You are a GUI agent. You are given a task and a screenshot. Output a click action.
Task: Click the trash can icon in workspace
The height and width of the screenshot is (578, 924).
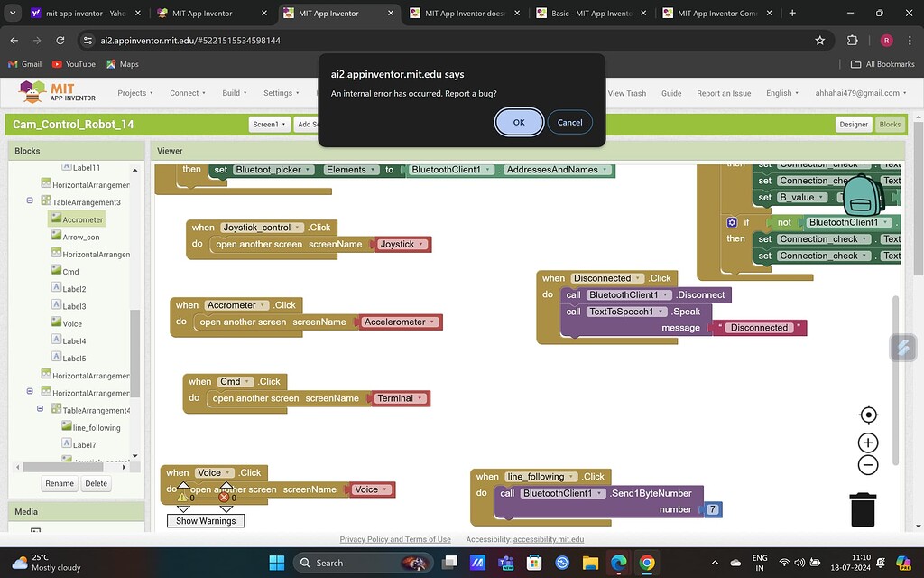[x=863, y=509]
